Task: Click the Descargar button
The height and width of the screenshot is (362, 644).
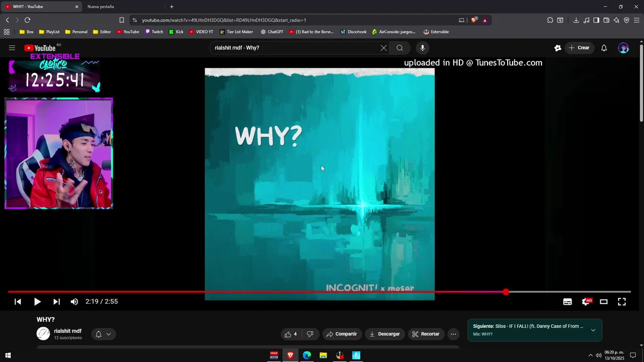Action: coord(384,334)
